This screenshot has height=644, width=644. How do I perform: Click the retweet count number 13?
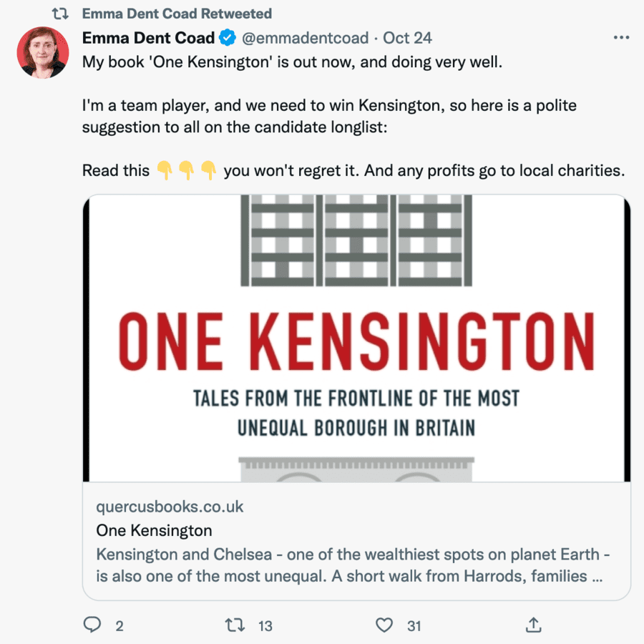pos(265,625)
